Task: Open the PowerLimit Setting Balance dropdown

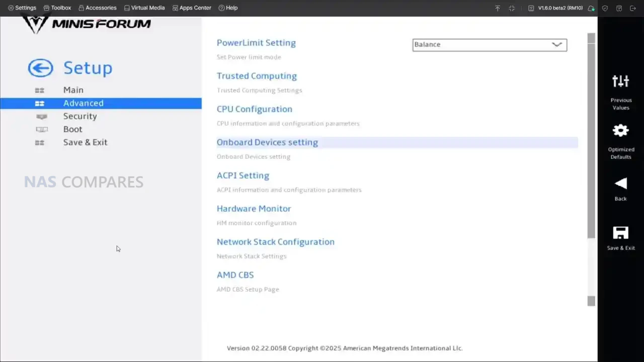Action: 489,45
